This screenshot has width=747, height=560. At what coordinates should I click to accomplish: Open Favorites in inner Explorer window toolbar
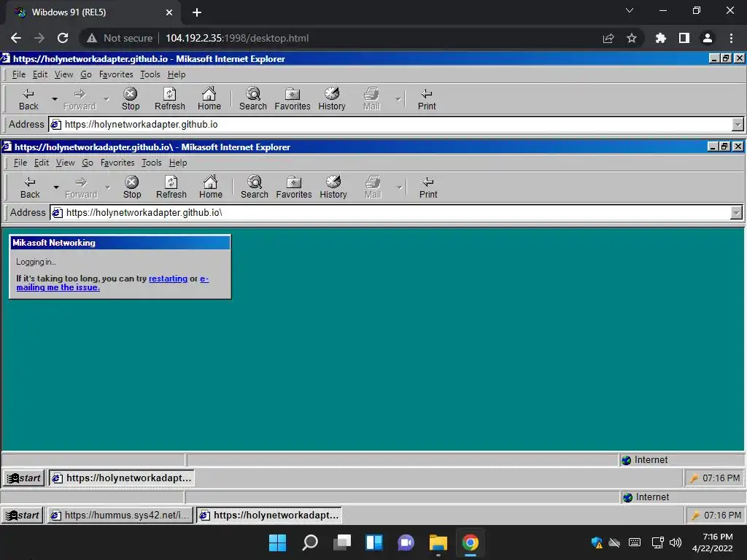293,187
